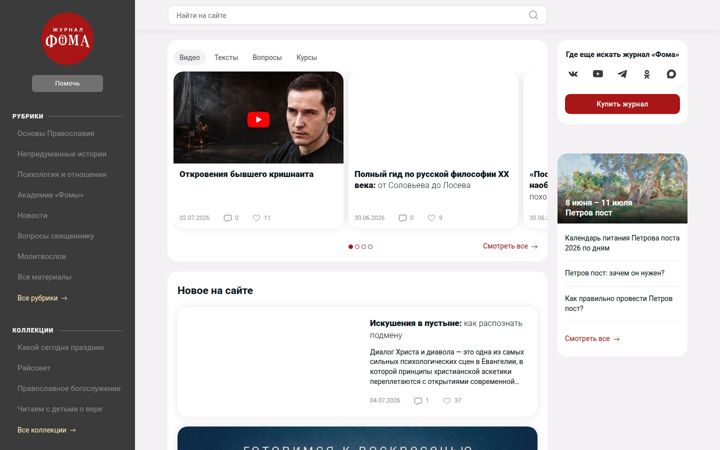Image resolution: width=720 pixels, height=450 pixels.
Task: Open Основы Православия rubric
Action: 56,134
